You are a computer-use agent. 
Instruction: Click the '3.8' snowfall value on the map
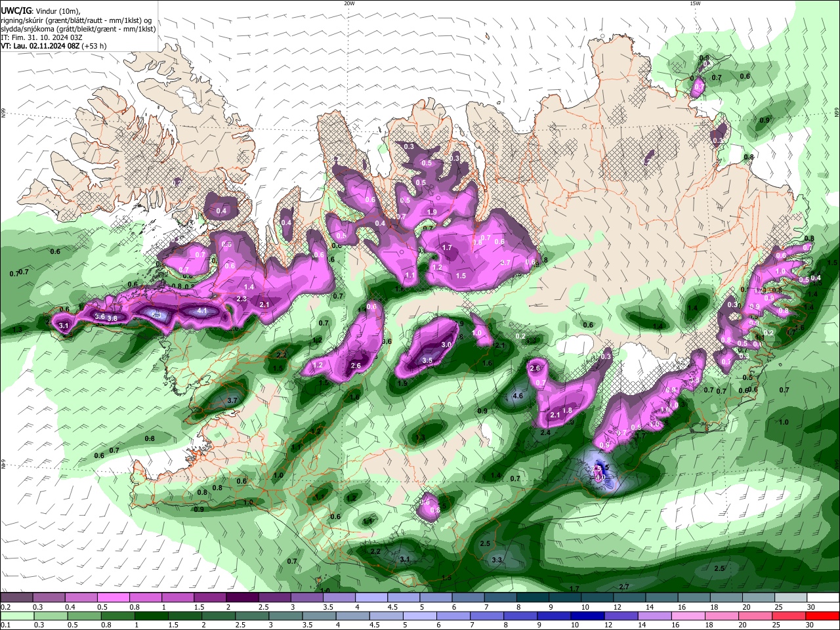pyautogui.click(x=112, y=318)
